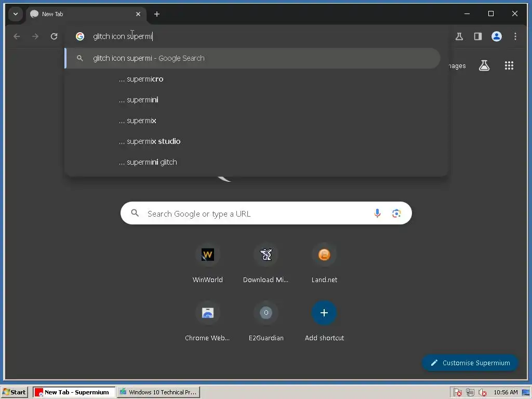Close the New Tab tab
Image resolution: width=532 pixels, height=399 pixels.
point(138,14)
